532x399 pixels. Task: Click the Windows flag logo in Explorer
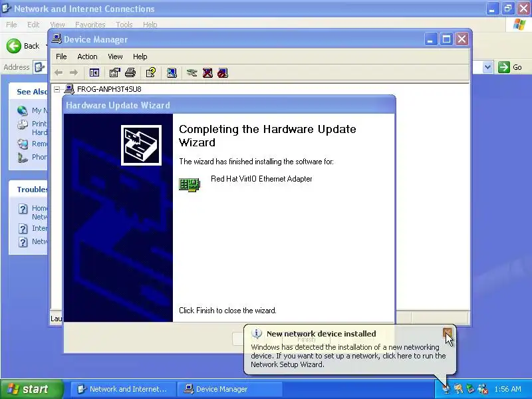(519, 25)
